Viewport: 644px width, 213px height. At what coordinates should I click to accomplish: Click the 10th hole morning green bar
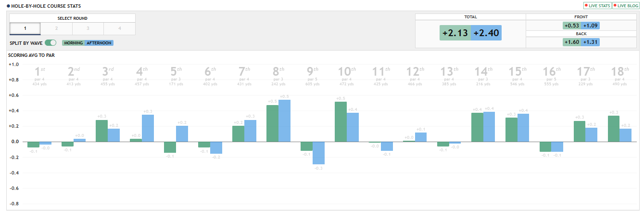coord(341,122)
